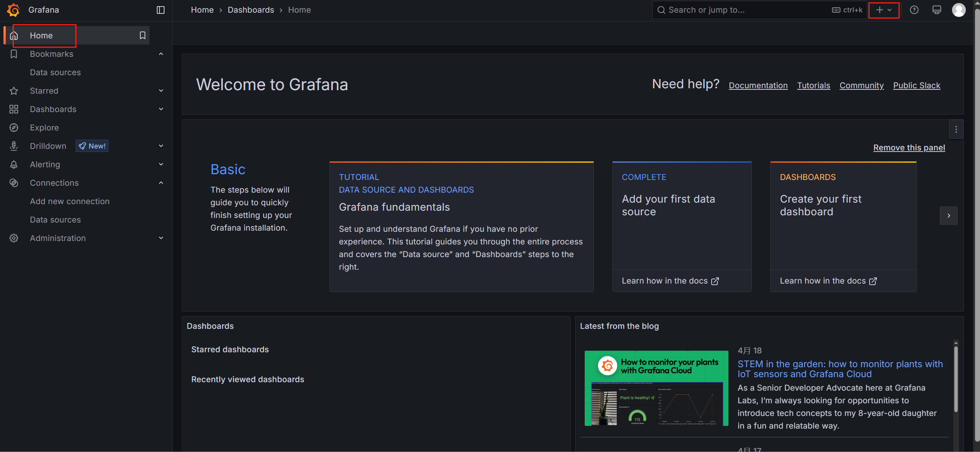The width and height of the screenshot is (980, 452).
Task: Click the Alerting bell icon
Action: tap(14, 165)
